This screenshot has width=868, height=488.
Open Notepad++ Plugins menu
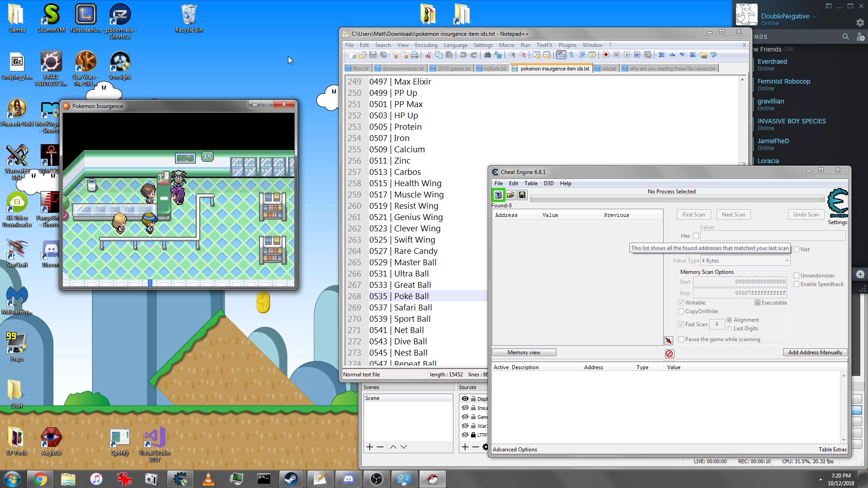point(567,45)
